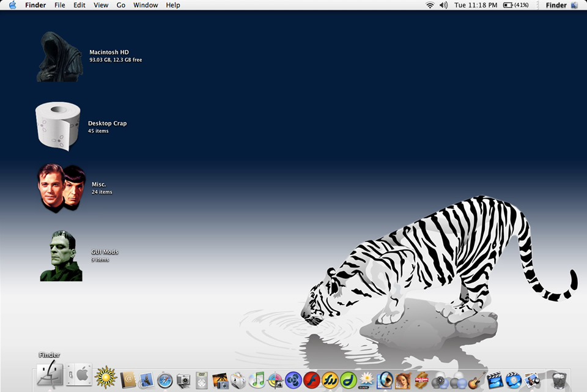The height and width of the screenshot is (392, 587).
Task: Open the Apple menu
Action: [12, 5]
